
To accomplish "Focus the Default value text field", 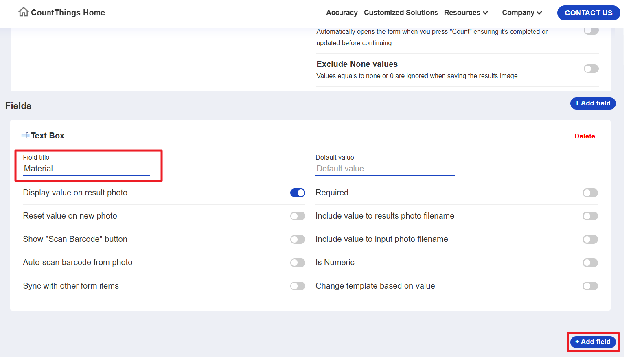I will [x=385, y=169].
